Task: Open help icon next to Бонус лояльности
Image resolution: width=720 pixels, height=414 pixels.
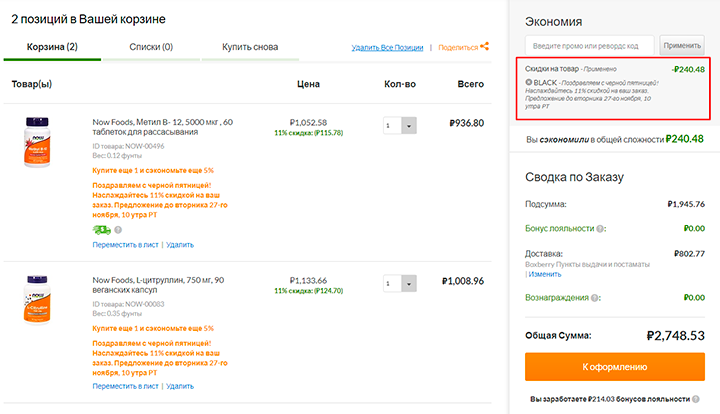Action: [x=600, y=229]
